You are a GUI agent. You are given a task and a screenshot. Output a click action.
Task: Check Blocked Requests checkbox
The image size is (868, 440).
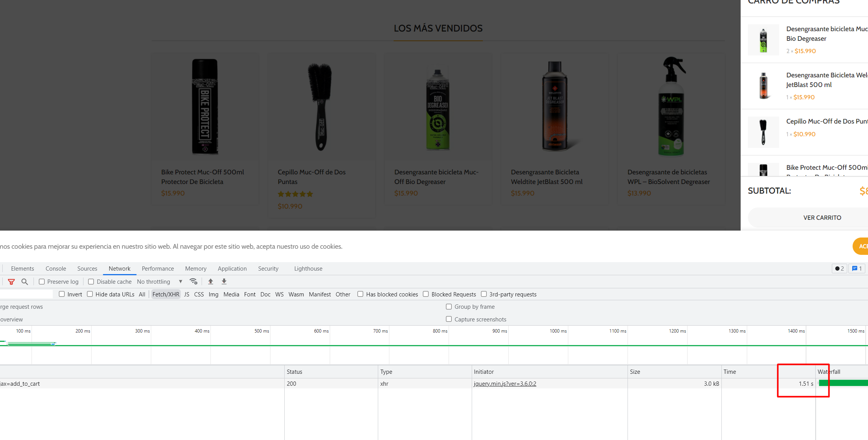(426, 294)
